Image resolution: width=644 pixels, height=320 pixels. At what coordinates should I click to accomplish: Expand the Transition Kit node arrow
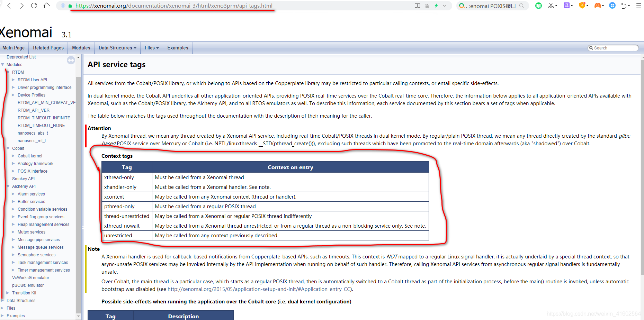(x=8, y=293)
